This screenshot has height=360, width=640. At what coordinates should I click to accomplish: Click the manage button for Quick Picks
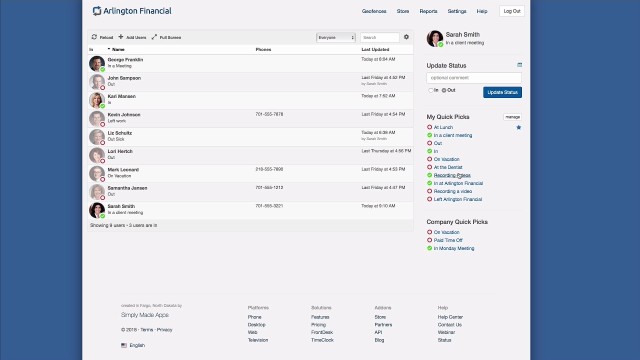pos(512,117)
